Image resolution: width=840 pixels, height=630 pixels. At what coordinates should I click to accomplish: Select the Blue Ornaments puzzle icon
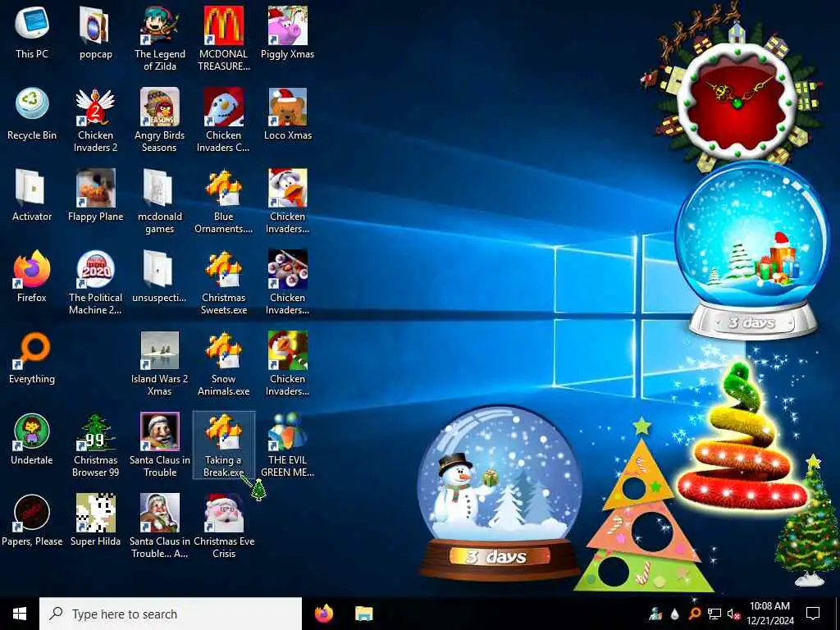coord(223,201)
